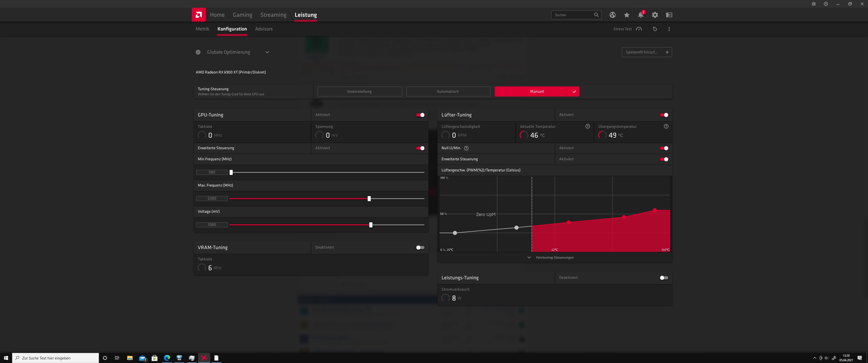Open notifications bell icon
868x363 pixels.
(641, 15)
